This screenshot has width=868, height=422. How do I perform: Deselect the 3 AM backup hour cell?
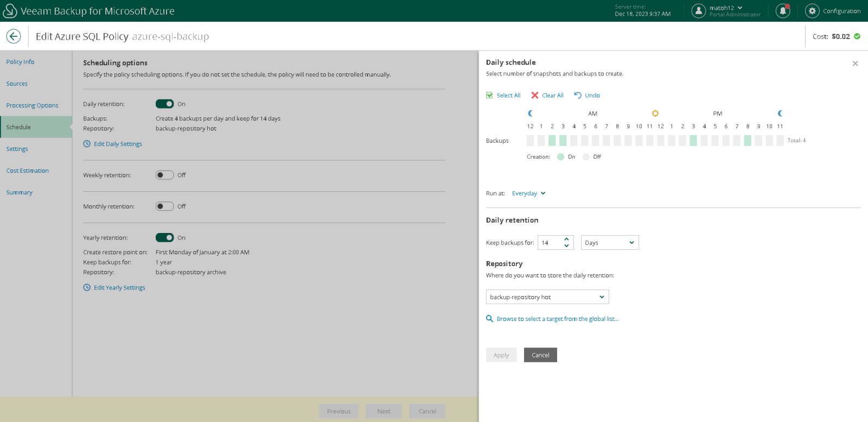coord(563,141)
